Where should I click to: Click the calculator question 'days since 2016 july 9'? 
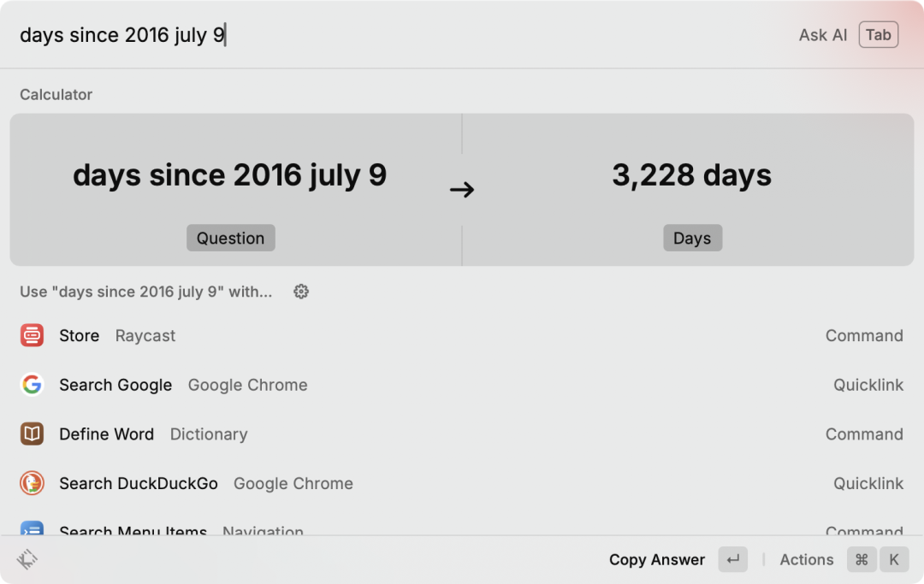[230, 174]
